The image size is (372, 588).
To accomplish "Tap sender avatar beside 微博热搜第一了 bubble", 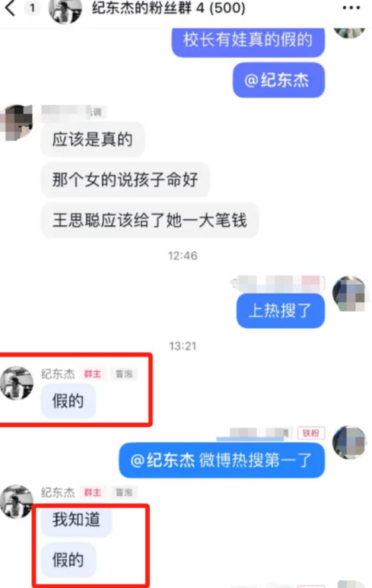I will tap(349, 443).
